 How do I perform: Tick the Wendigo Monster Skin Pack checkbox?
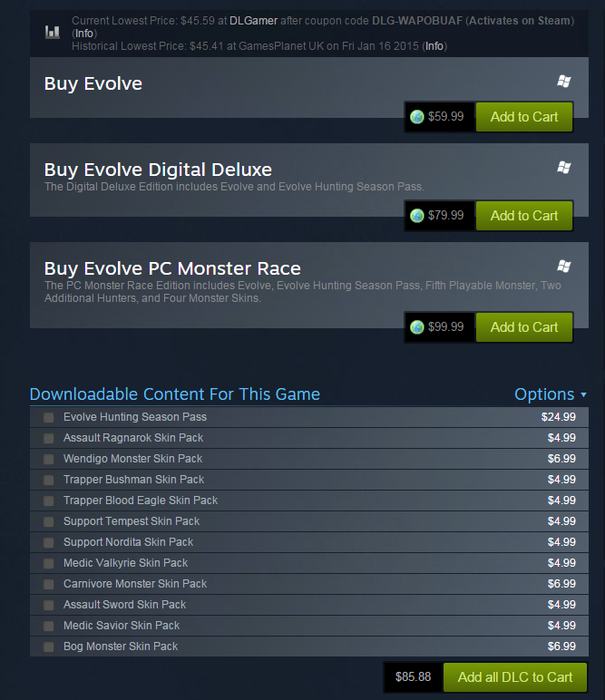tap(49, 459)
